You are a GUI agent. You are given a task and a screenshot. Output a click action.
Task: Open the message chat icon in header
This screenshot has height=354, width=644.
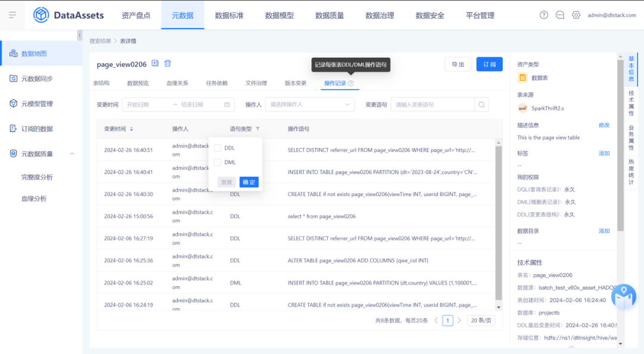[560, 15]
